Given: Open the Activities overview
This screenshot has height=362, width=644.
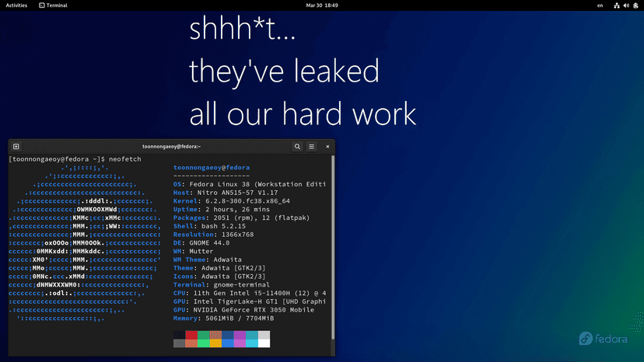Looking at the screenshot, I should (16, 5).
